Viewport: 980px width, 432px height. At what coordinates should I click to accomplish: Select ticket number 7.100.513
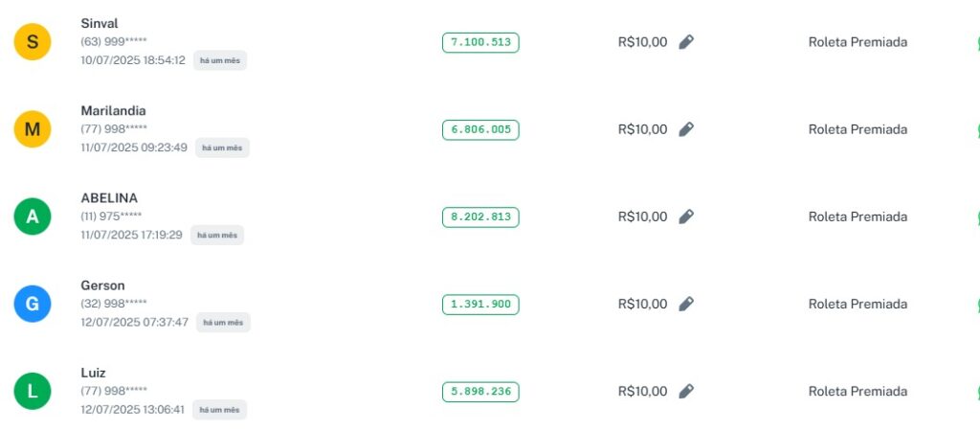[x=480, y=42]
